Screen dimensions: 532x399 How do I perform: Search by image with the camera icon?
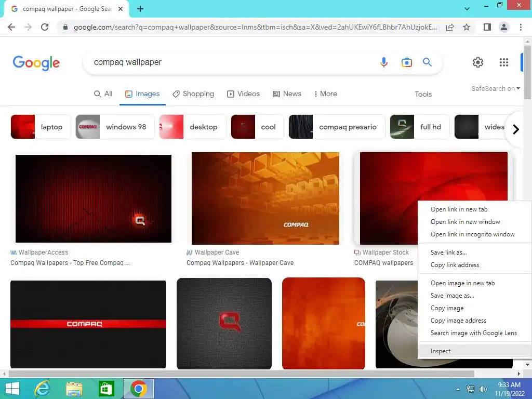coord(406,62)
